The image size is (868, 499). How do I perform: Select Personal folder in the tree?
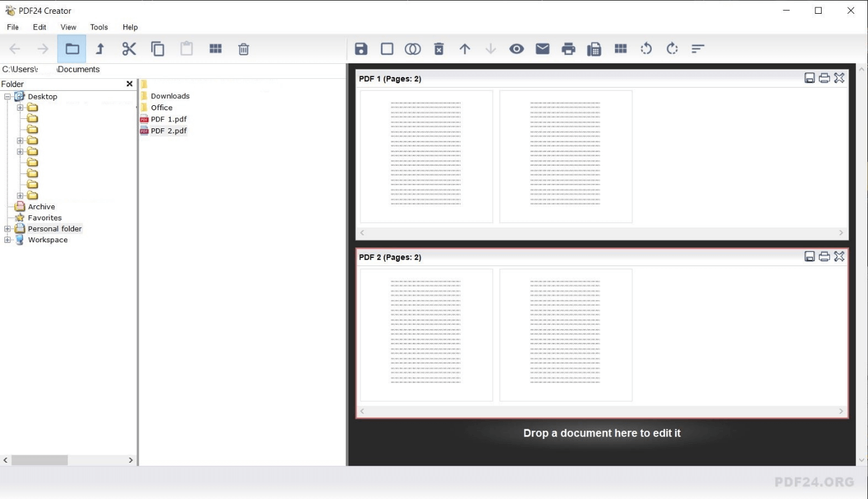55,229
